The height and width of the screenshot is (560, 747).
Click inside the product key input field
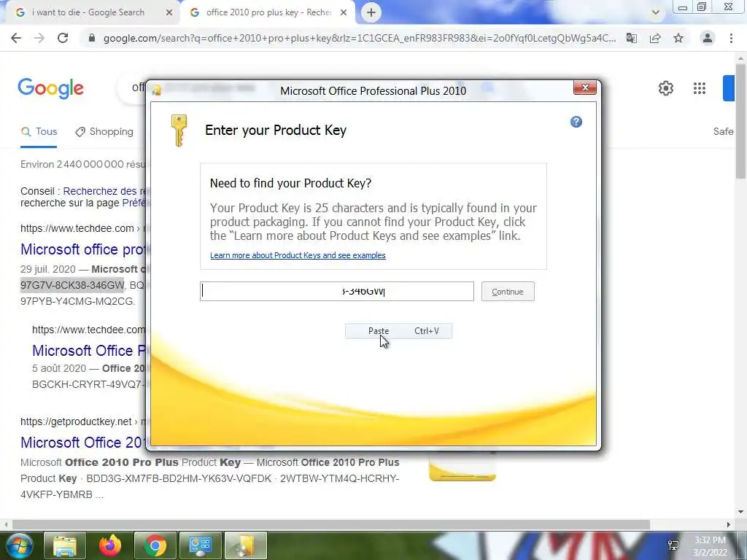337,292
